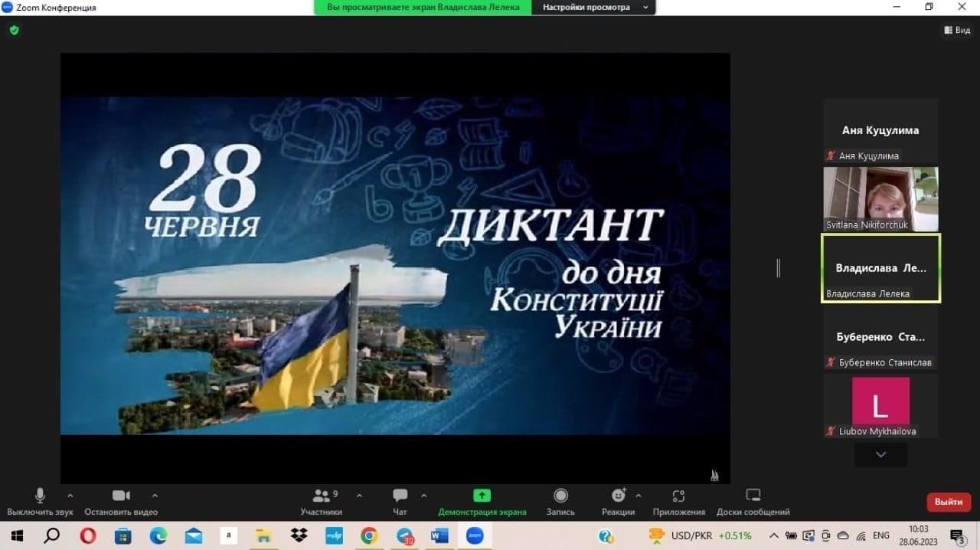Open USD/PKR currency widget on taskbar
This screenshot has height=550, width=980.
tap(700, 535)
